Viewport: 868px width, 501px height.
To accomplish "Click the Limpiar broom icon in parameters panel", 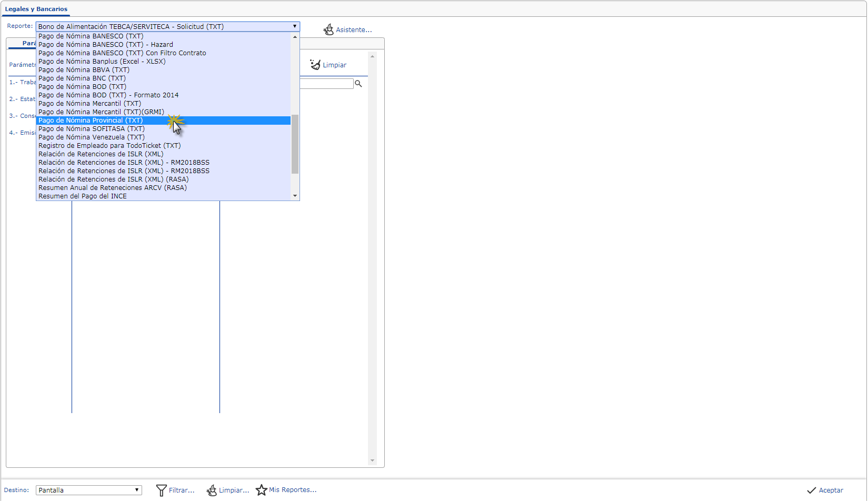I will [315, 65].
